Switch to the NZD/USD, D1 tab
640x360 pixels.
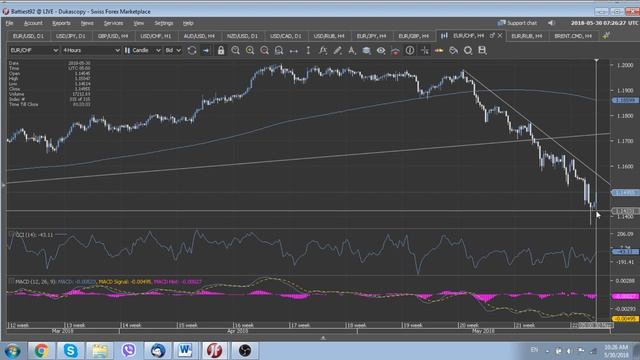242,36
